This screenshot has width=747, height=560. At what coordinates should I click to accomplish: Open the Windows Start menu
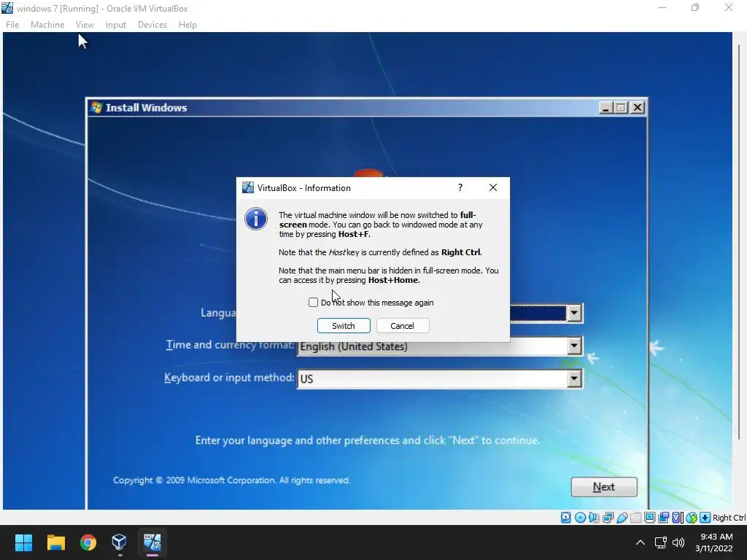point(23,542)
